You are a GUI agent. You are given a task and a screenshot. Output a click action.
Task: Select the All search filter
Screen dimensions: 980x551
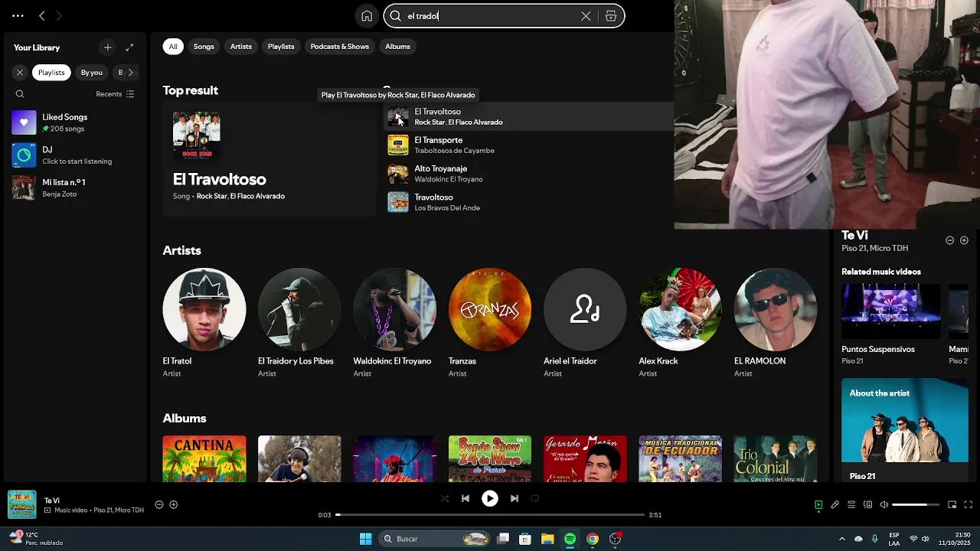pyautogui.click(x=173, y=47)
